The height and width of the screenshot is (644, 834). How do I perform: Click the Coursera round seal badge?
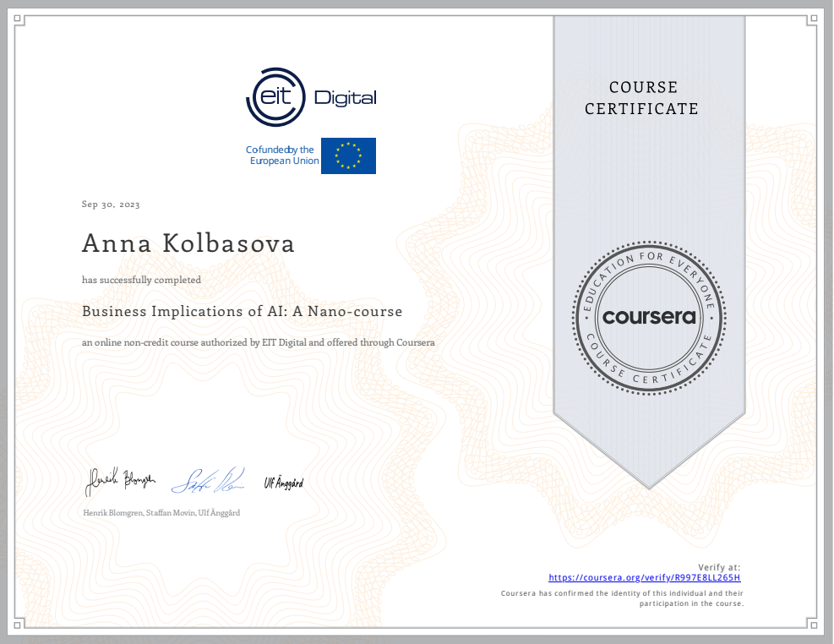(649, 318)
